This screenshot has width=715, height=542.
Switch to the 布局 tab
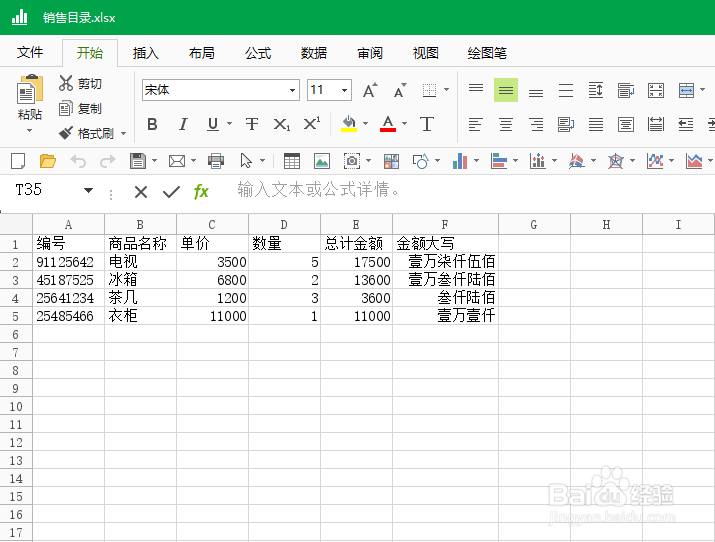click(x=202, y=53)
